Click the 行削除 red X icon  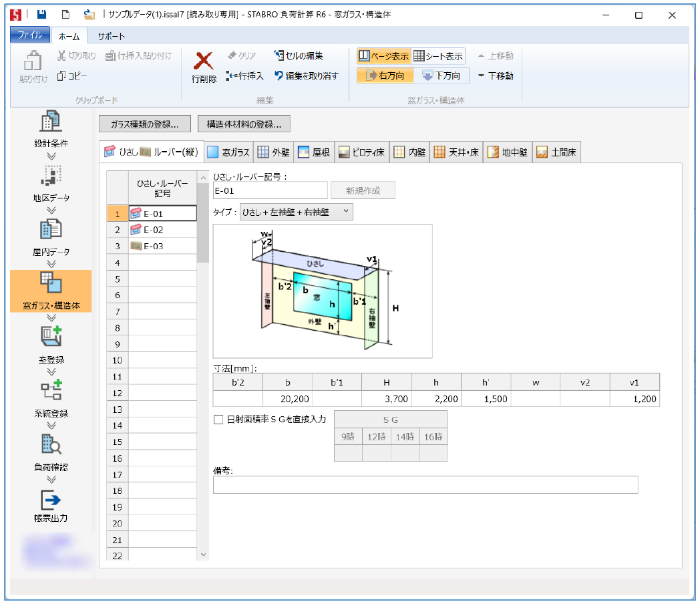pyautogui.click(x=204, y=62)
